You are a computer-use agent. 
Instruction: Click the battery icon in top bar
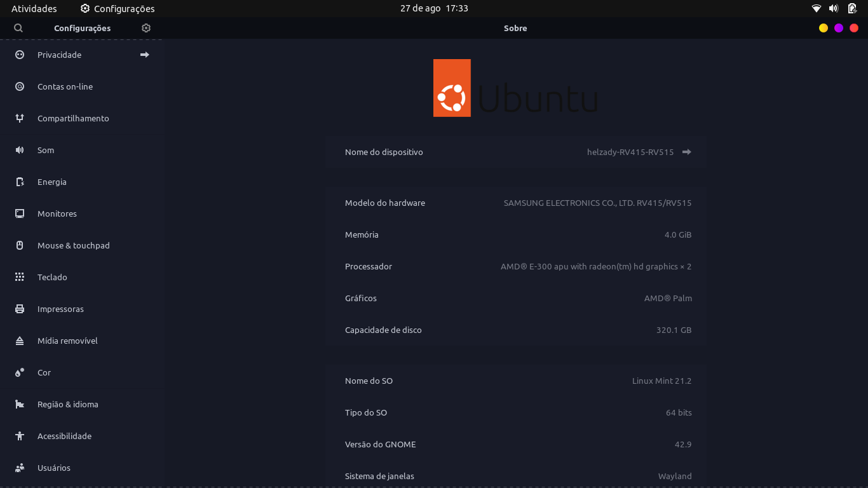[852, 9]
